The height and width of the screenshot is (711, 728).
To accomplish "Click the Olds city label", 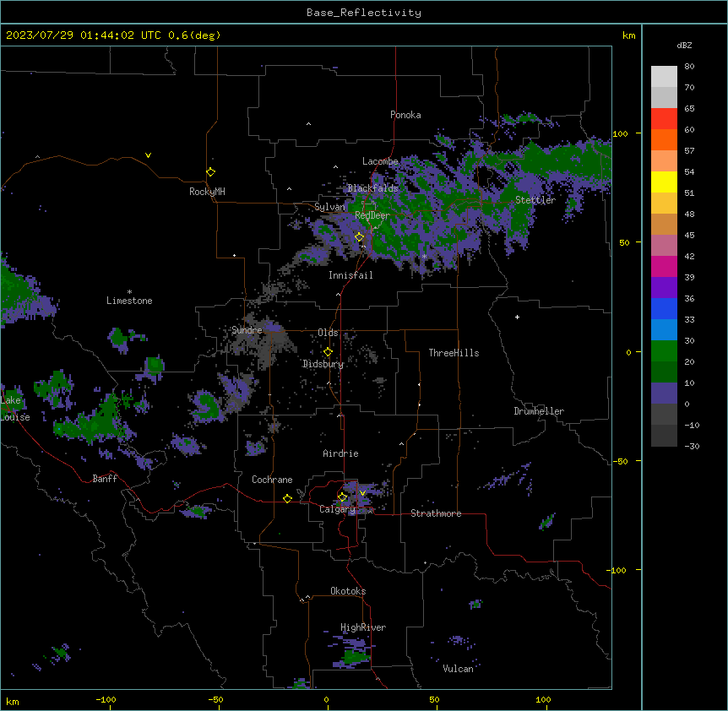I will tap(328, 333).
